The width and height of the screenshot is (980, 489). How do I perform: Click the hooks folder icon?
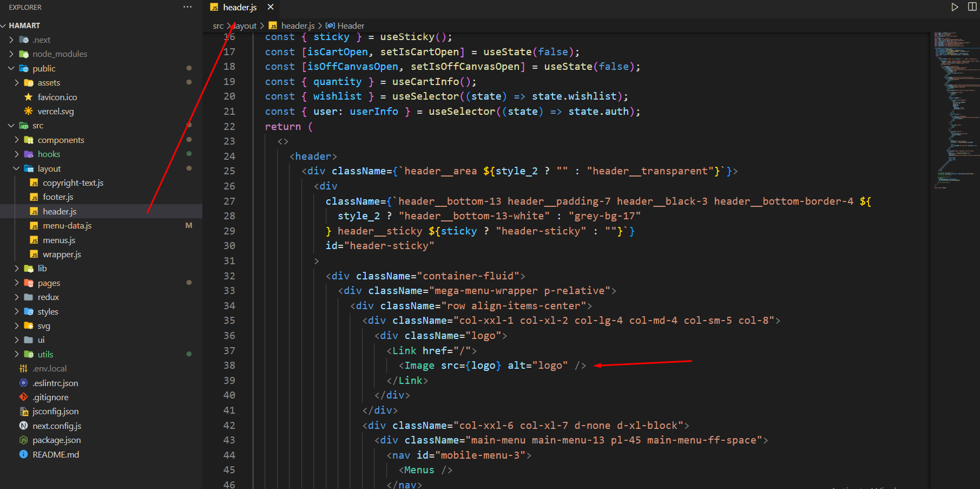(29, 154)
